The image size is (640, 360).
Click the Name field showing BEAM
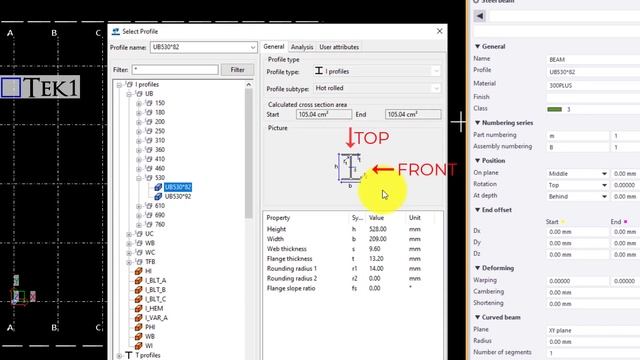pyautogui.click(x=593, y=60)
